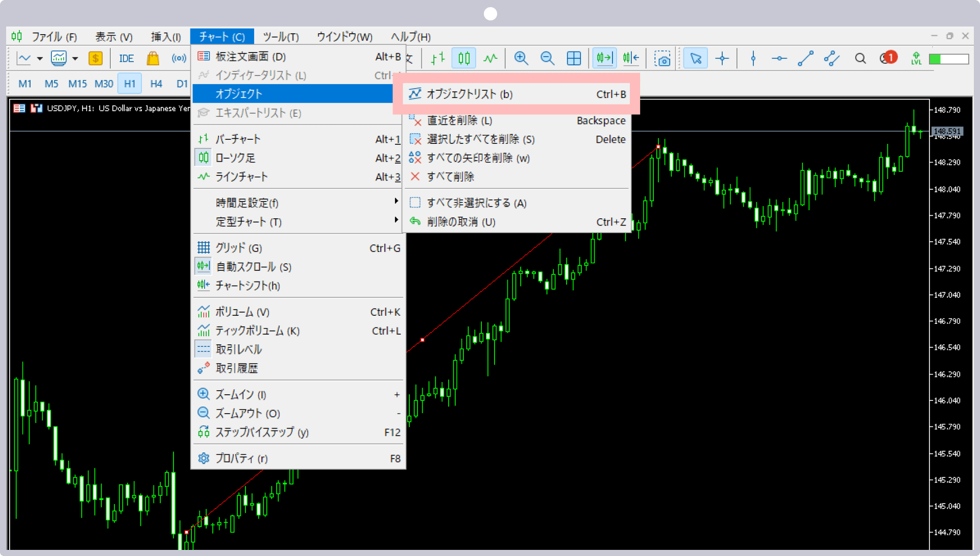Screen dimensions: 980x556
Task: Choose すべて非選択にする (A) item
Action: (516, 203)
